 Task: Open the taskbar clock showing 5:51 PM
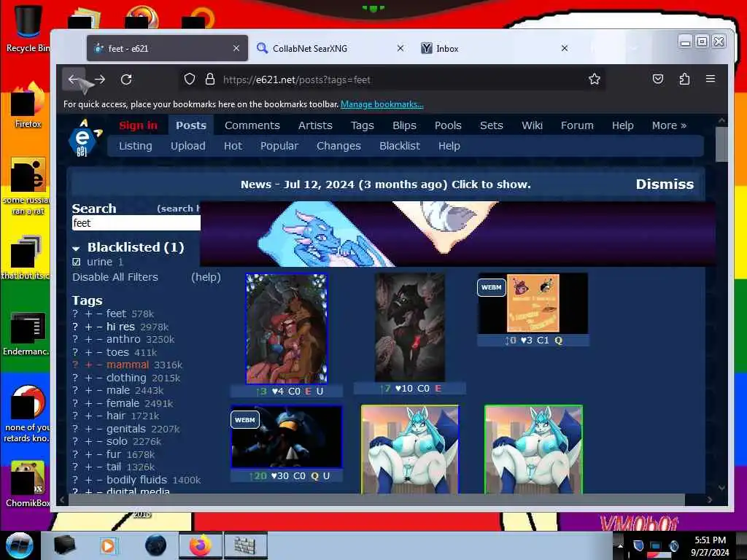click(x=710, y=546)
